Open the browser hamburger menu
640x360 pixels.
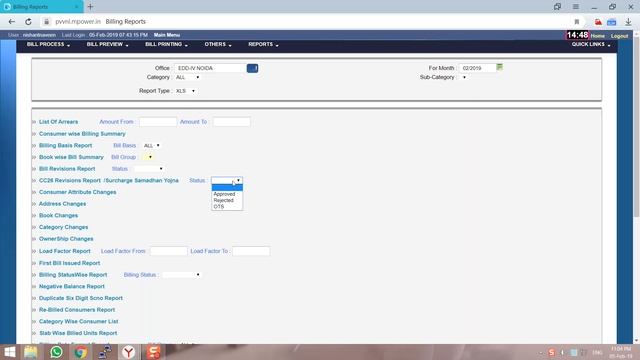pyautogui.click(x=576, y=7)
